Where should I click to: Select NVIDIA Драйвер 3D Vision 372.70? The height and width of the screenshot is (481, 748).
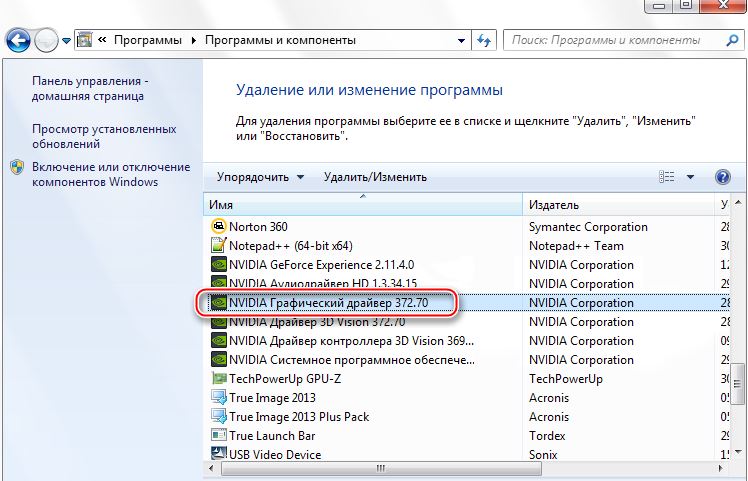(317, 322)
